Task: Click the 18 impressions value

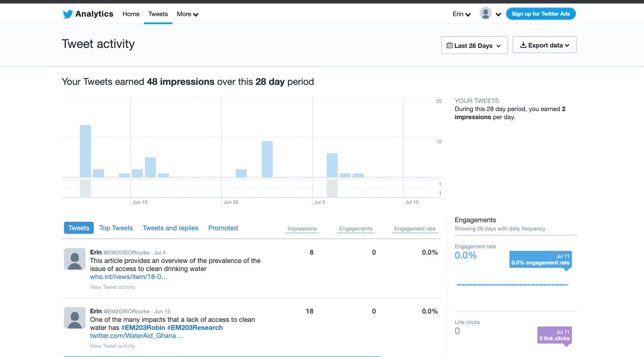Action: tap(310, 311)
